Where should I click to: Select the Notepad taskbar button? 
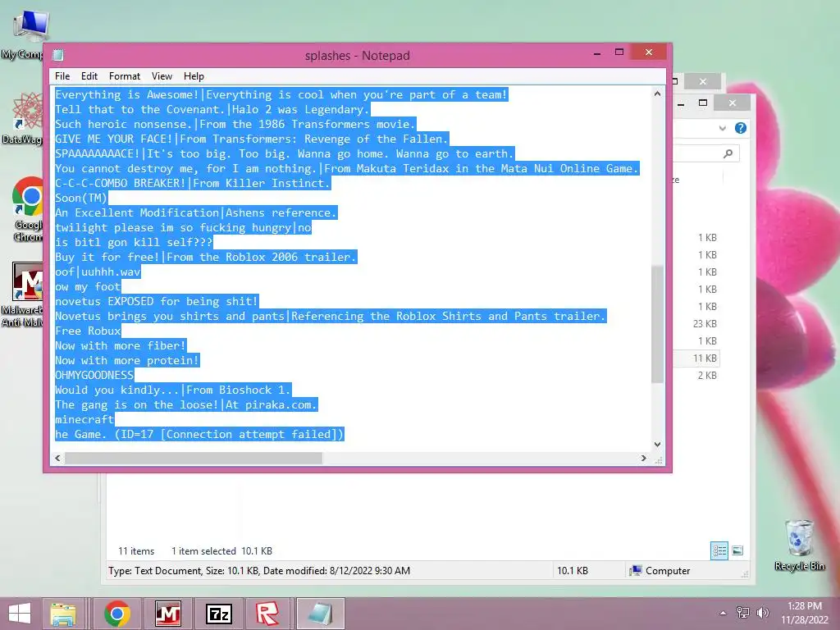coord(321,614)
